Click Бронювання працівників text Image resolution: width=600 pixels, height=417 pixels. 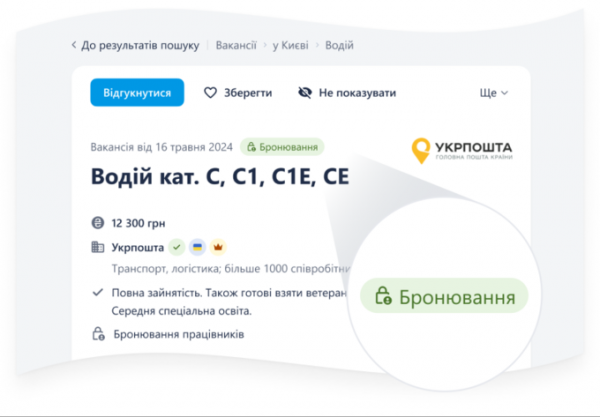[179, 334]
